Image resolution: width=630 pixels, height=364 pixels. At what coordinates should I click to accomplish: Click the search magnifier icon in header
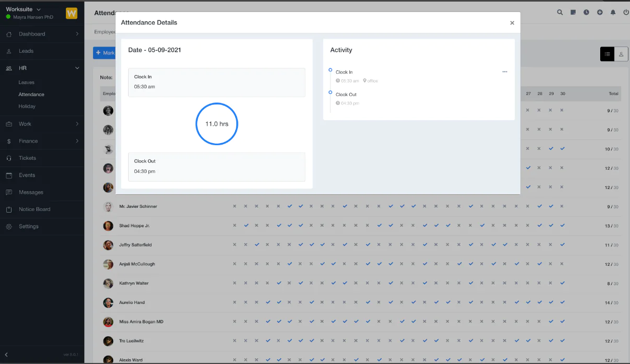560,13
